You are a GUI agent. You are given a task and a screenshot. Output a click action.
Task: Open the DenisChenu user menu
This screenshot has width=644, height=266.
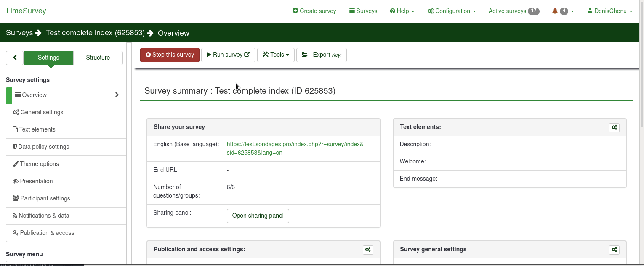(x=610, y=11)
